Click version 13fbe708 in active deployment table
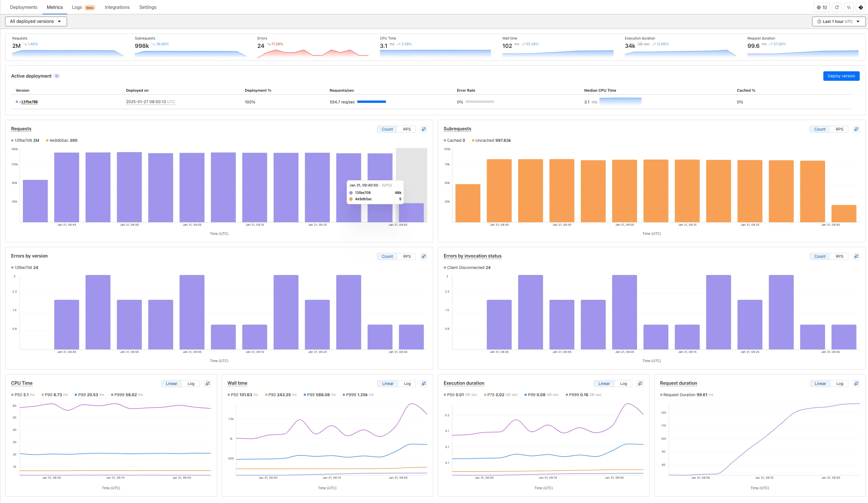Screen dimensions: 868x503 pos(29,102)
